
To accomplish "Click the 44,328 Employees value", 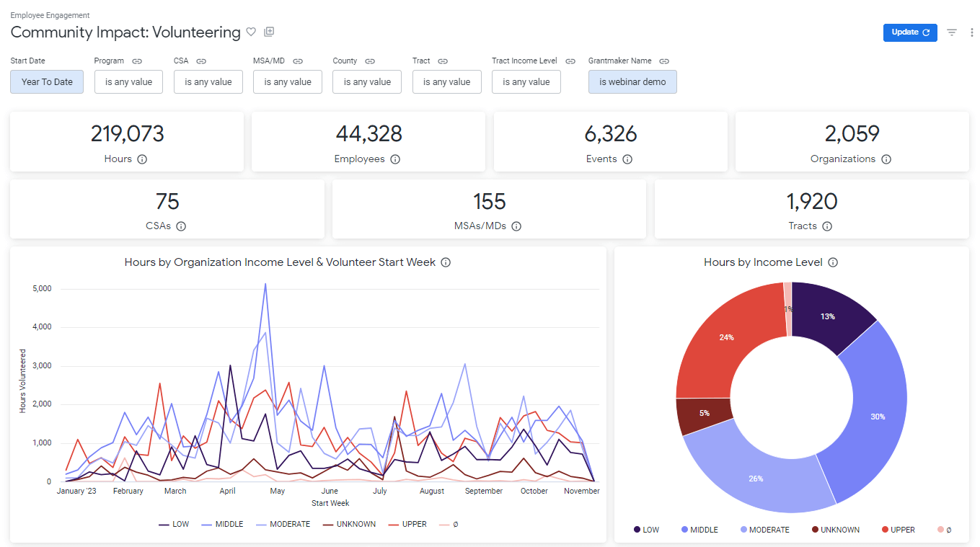I will 368,134.
